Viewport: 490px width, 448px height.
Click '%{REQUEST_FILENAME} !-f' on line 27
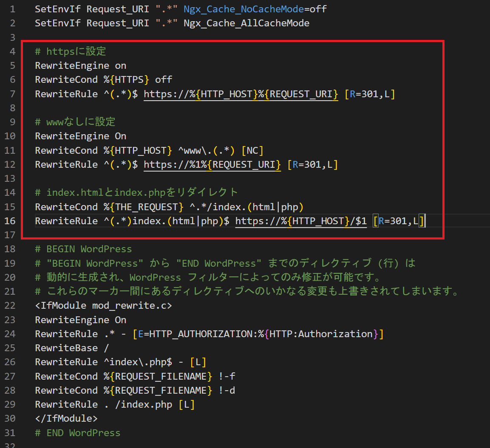click(170, 377)
